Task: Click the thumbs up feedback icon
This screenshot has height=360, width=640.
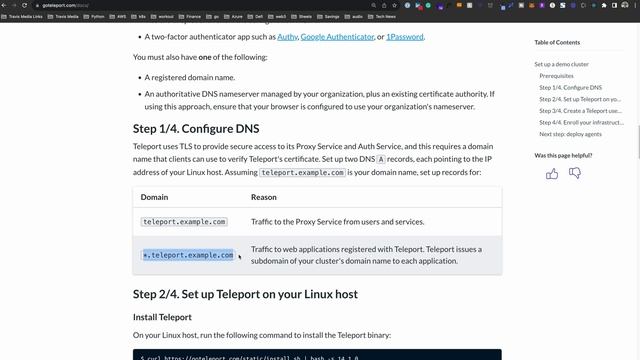Action: [x=552, y=173]
